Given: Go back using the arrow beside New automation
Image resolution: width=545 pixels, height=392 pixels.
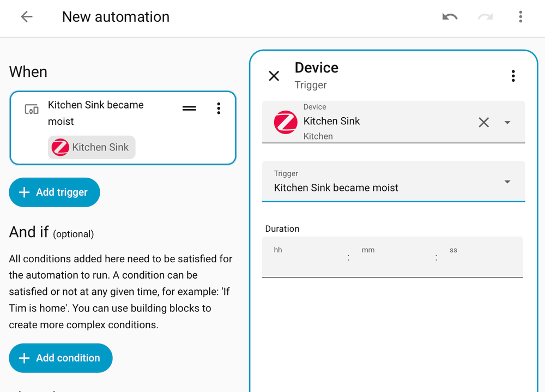Looking at the screenshot, I should (x=26, y=17).
